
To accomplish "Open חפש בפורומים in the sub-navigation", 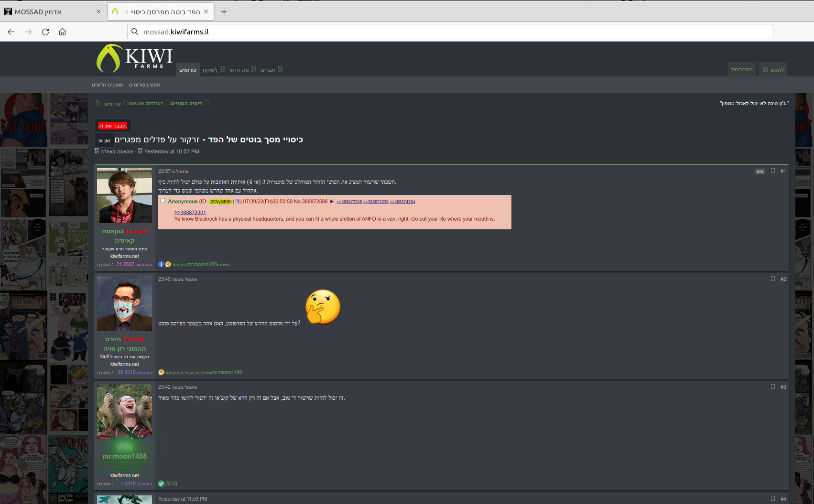I will (144, 85).
